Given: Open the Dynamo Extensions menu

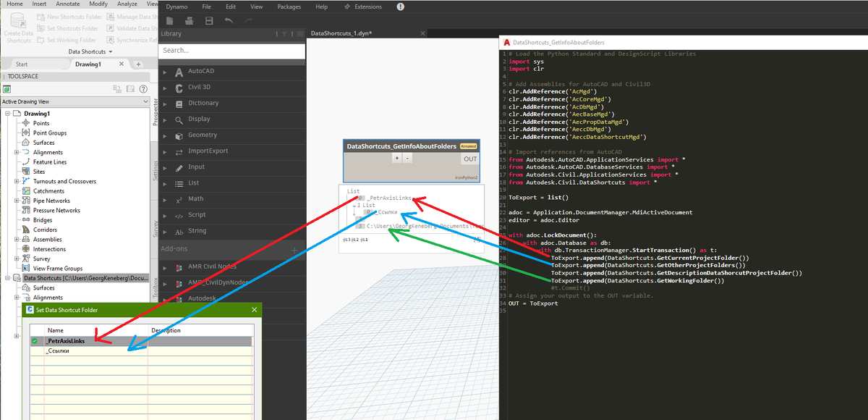Looking at the screenshot, I should [364, 7].
